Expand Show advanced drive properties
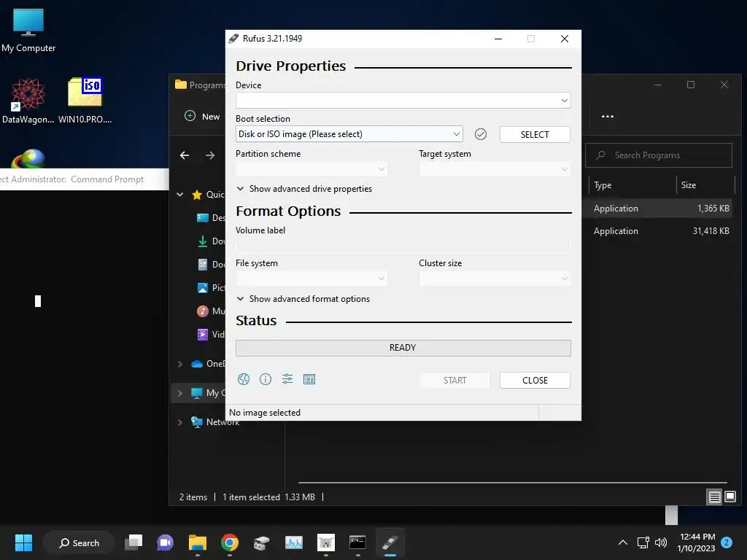The height and width of the screenshot is (560, 747). pos(304,189)
